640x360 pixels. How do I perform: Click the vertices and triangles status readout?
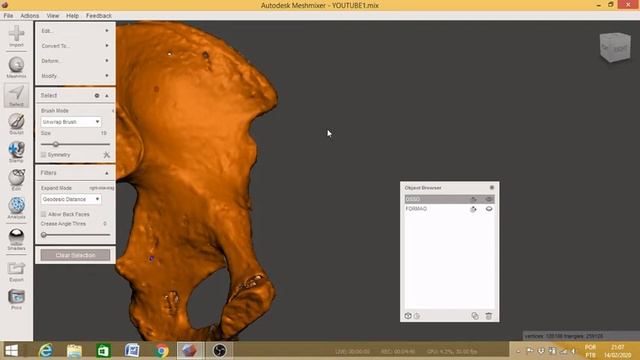(564, 336)
